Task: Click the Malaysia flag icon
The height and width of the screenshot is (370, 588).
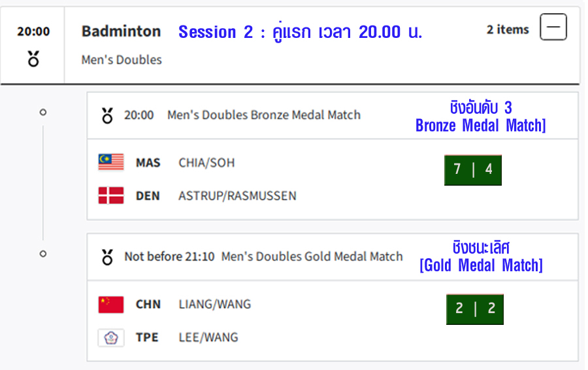Action: coord(111,162)
